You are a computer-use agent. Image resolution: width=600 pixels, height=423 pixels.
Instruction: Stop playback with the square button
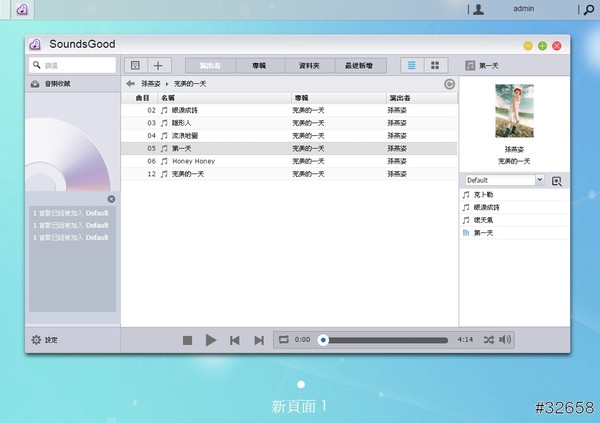[187, 340]
